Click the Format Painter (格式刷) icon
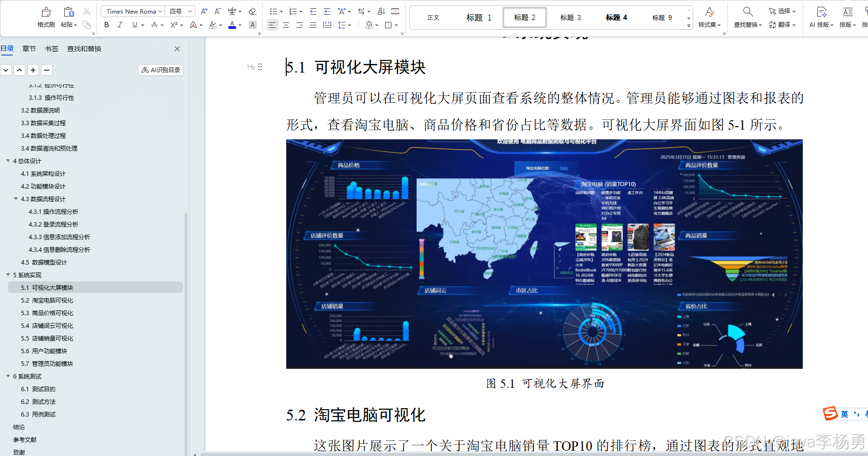Screen dimensions: 868x456 [46, 12]
